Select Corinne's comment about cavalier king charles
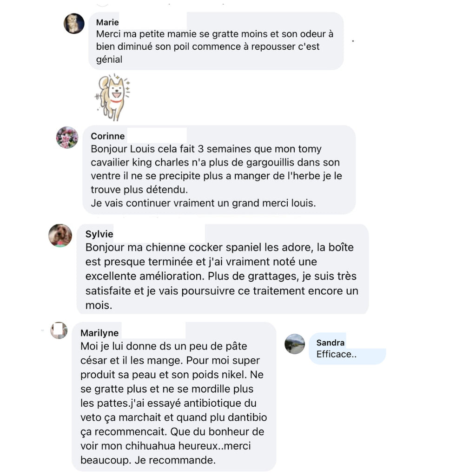Screen dimensions: 476x476 [219, 170]
